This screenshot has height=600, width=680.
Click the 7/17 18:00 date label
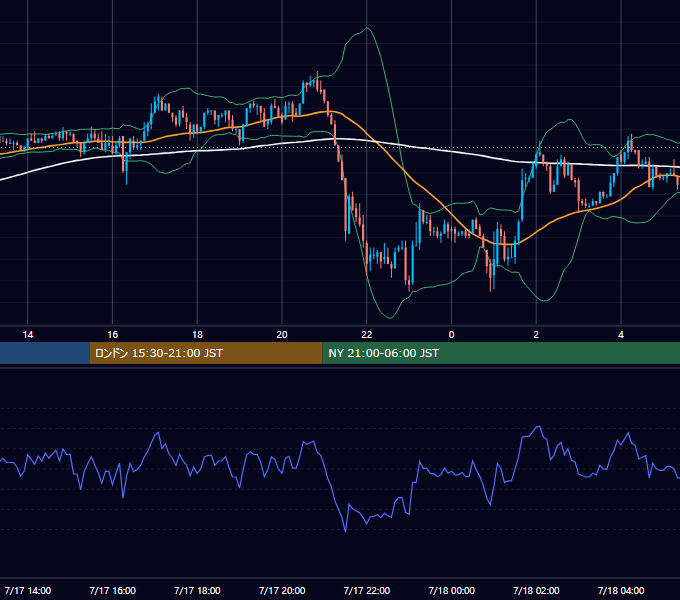coord(197,590)
